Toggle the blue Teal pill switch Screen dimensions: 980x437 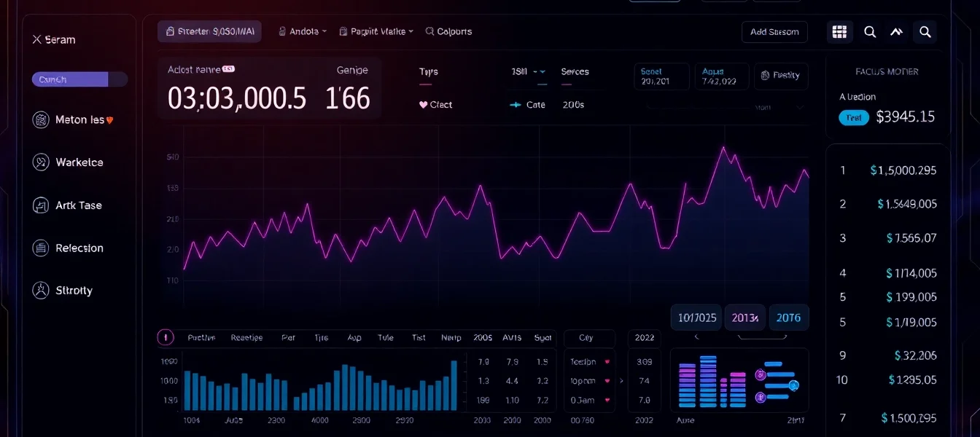854,117
